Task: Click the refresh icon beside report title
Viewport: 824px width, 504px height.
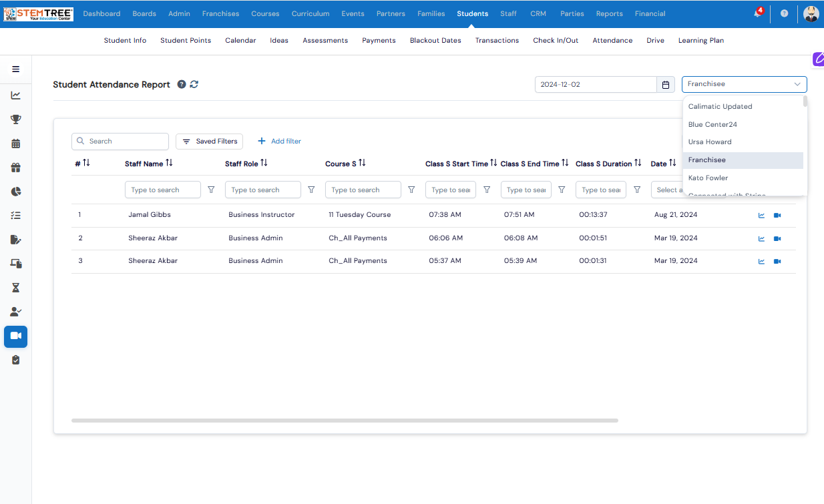Action: [194, 84]
